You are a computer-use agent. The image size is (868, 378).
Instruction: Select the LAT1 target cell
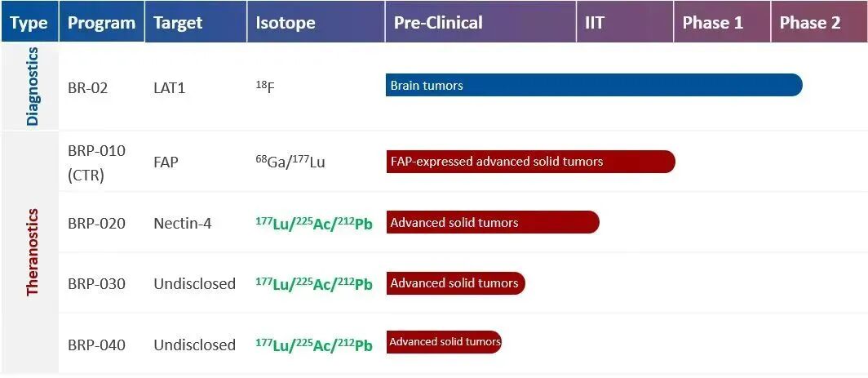pos(170,87)
